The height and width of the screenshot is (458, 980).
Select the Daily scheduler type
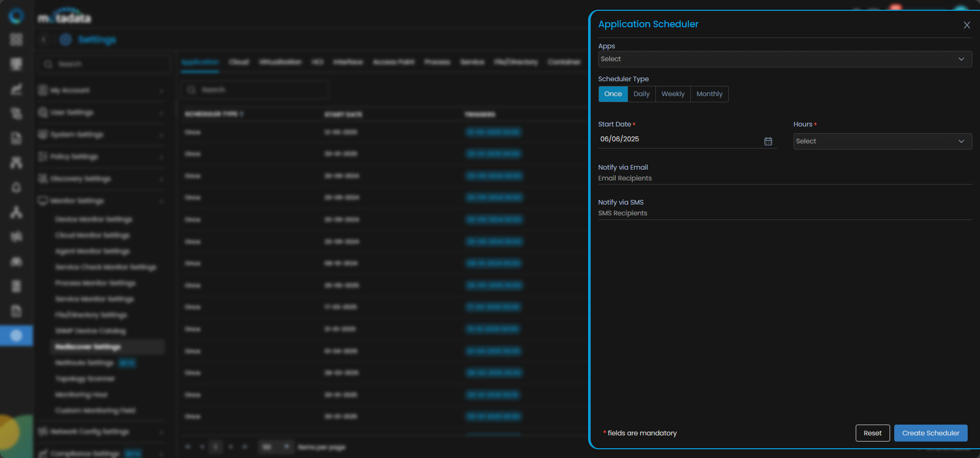coord(642,94)
